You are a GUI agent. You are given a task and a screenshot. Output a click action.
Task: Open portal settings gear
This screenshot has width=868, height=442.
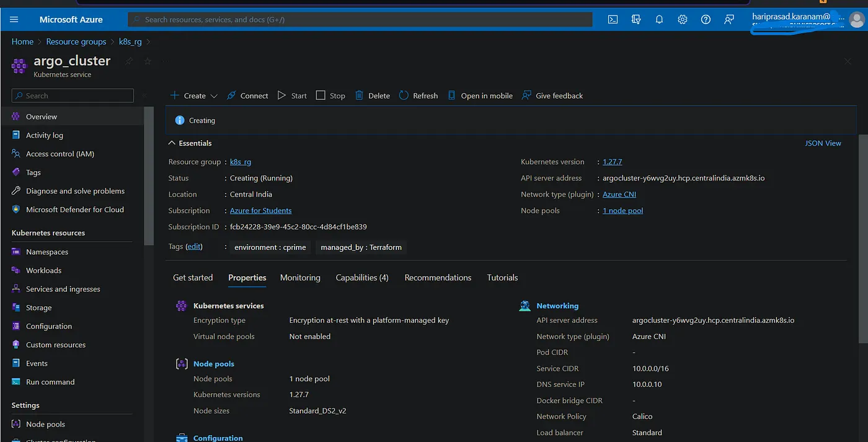click(683, 19)
